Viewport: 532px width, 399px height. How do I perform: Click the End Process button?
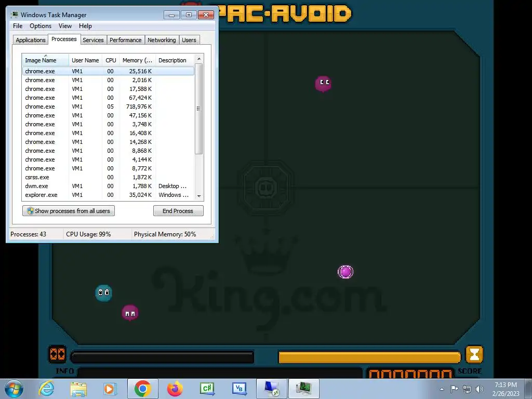tap(178, 211)
